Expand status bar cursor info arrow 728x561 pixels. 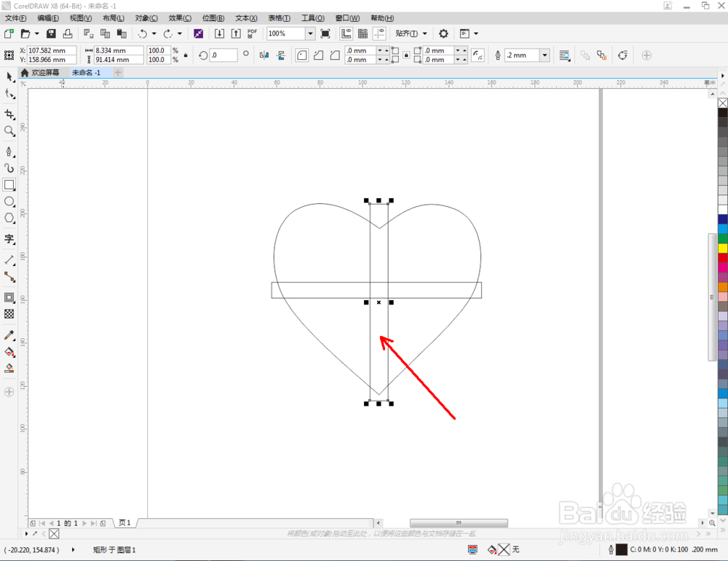[x=74, y=550]
